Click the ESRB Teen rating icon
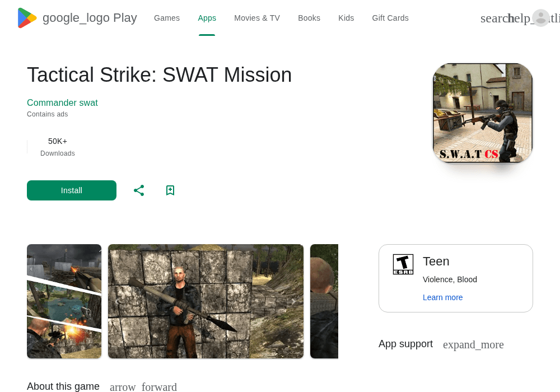This screenshot has height=392, width=560. (x=403, y=264)
